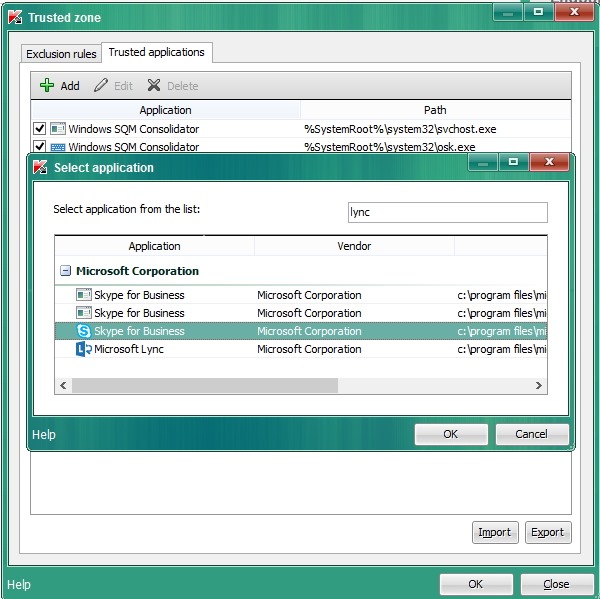The image size is (600, 599).
Task: Switch to the Exclusion rules tab
Action: coord(61,53)
